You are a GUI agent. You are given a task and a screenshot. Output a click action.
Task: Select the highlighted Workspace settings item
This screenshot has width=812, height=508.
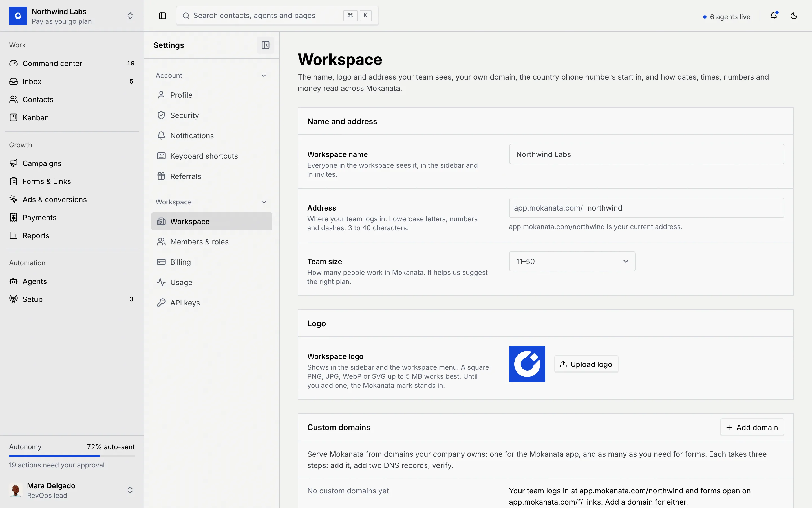click(x=211, y=222)
